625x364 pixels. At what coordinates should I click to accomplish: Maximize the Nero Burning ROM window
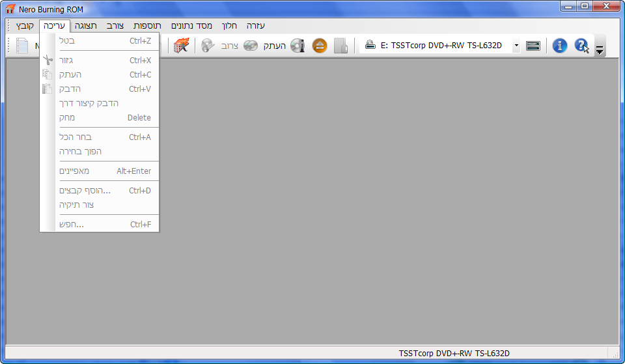pyautogui.click(x=585, y=6)
